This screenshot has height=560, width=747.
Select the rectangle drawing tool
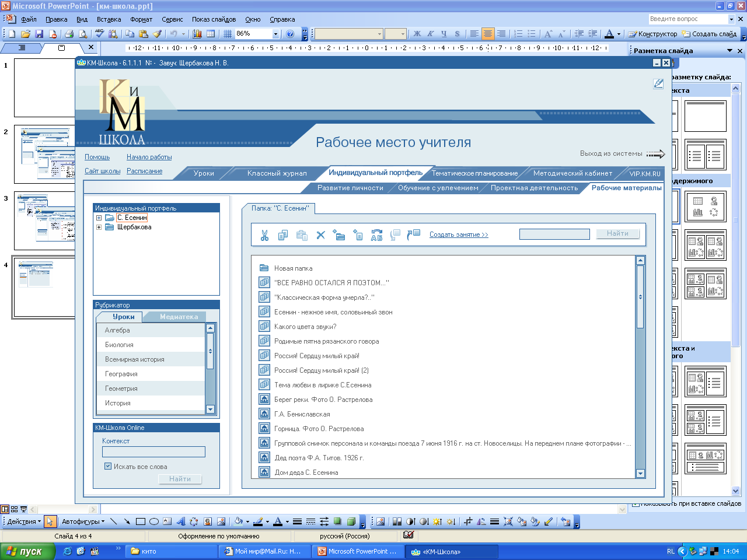pyautogui.click(x=141, y=521)
